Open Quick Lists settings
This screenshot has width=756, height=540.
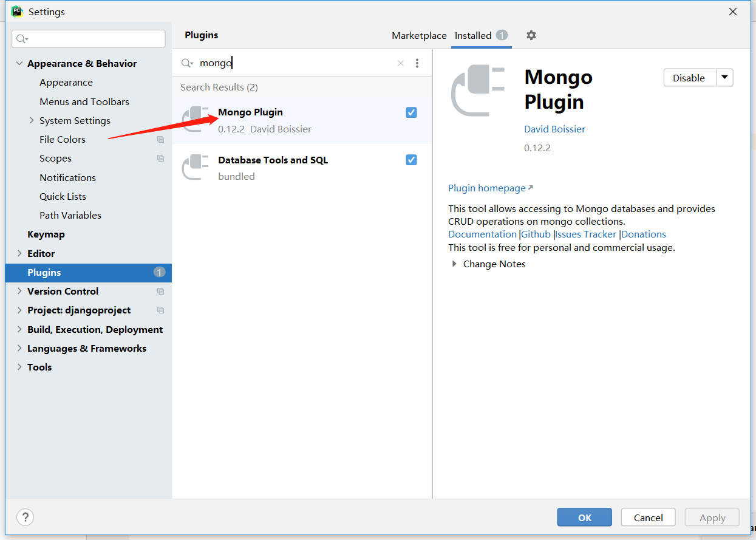pyautogui.click(x=63, y=196)
